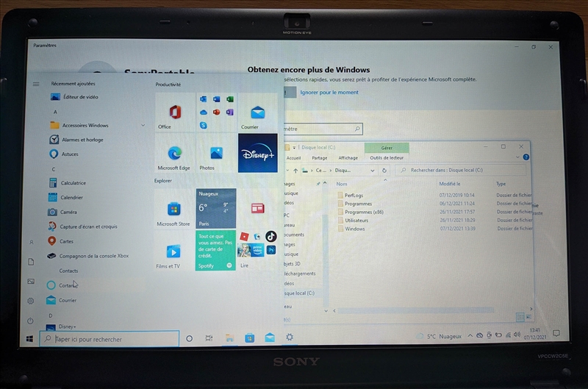Open Calendrier app
588x389 pixels.
[x=65, y=197]
